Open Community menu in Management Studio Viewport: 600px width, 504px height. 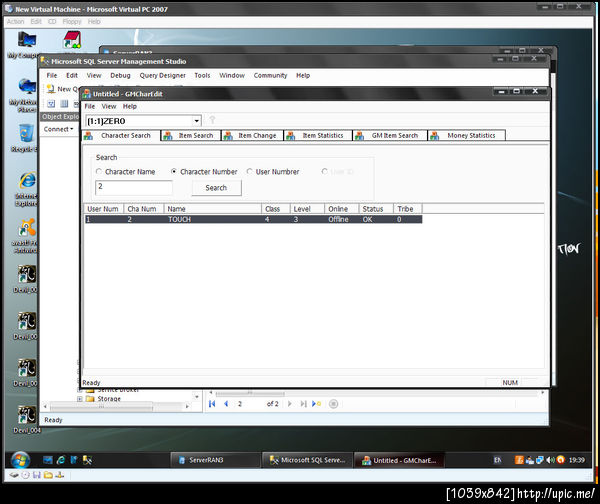[270, 75]
